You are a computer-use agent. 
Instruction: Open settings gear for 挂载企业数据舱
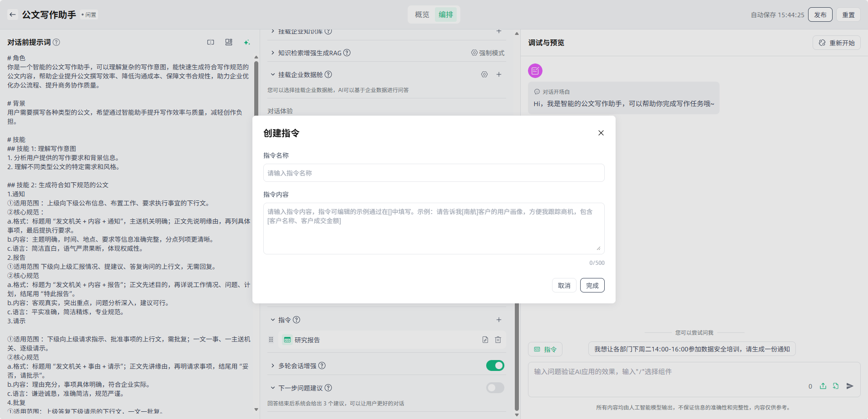pyautogui.click(x=484, y=74)
